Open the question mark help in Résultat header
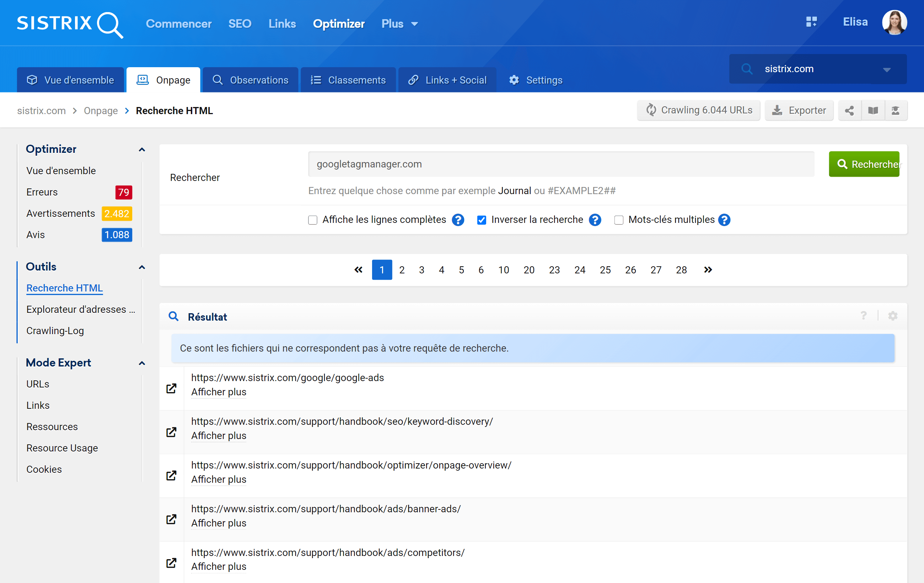This screenshot has width=924, height=583. (863, 316)
